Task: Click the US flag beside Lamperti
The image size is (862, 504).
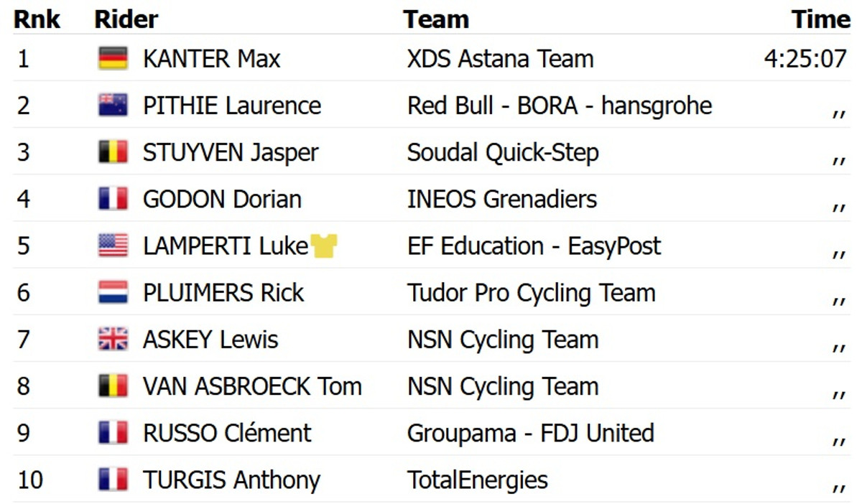Action: [113, 246]
